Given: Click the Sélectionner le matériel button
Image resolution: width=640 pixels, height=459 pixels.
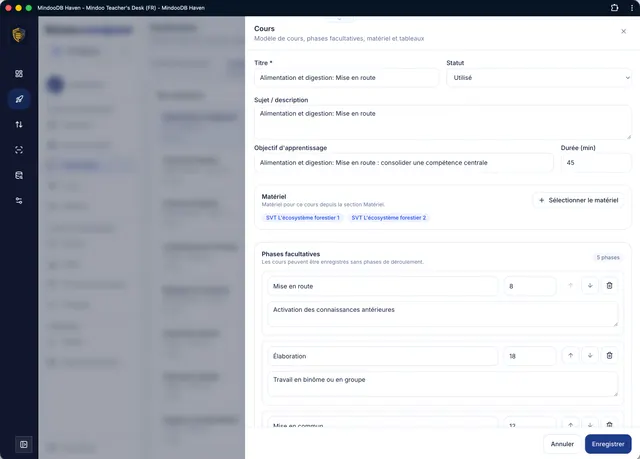Looking at the screenshot, I should point(578,200).
